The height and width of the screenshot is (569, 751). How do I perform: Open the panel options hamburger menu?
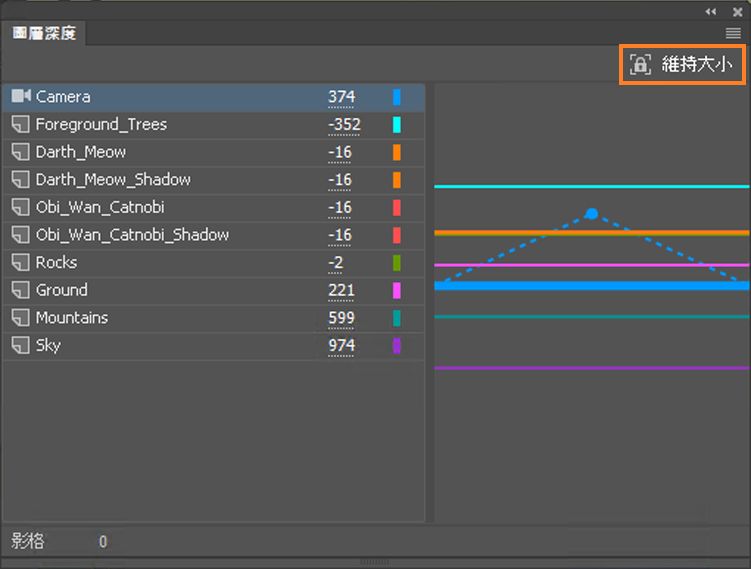tap(733, 33)
